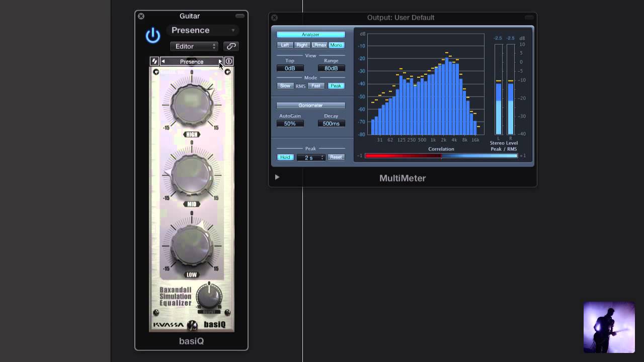Click the LOW label under bottom knob

point(192,275)
